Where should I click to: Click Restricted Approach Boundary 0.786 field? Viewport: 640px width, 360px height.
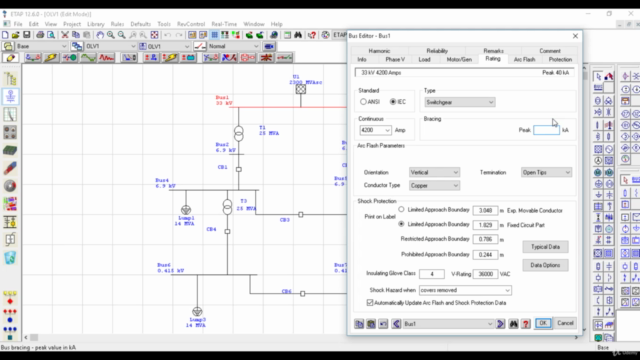pyautogui.click(x=485, y=239)
